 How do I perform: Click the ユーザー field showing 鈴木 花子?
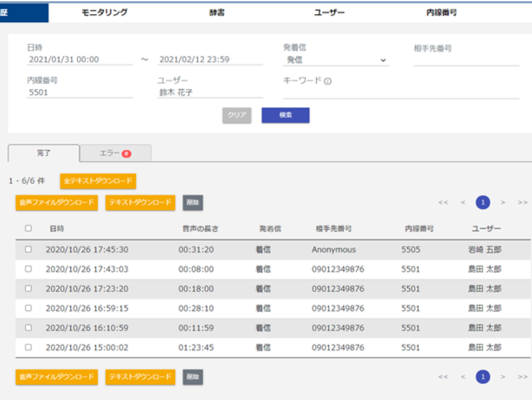[211, 92]
